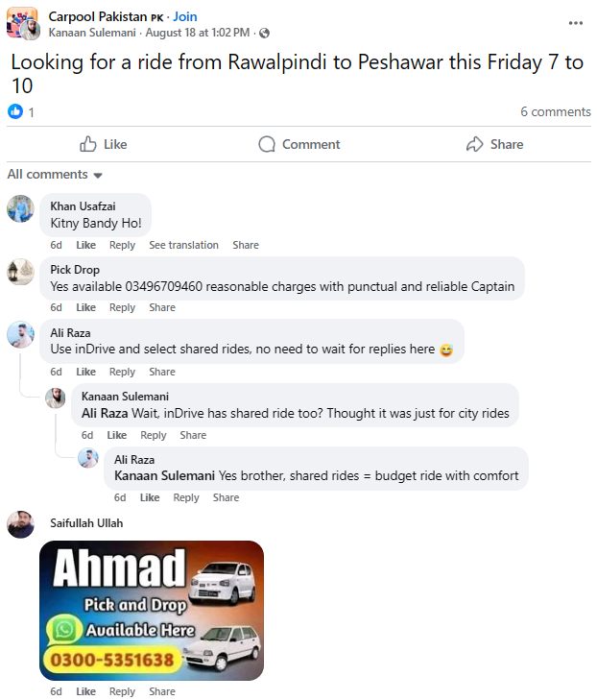This screenshot has width=597, height=700.
Task: Open the three-dot post options menu
Action: click(575, 23)
